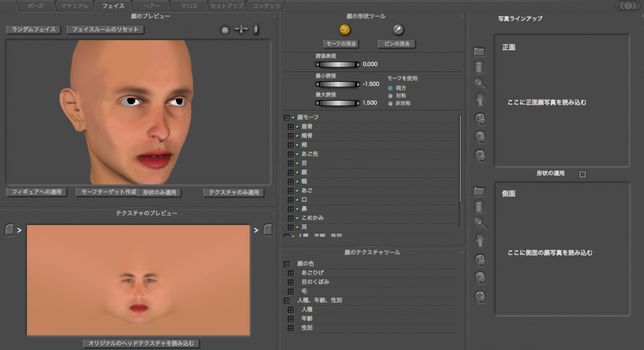Click フェイスルームのリセット button
Viewport: 644px width, 350px height.
click(106, 30)
